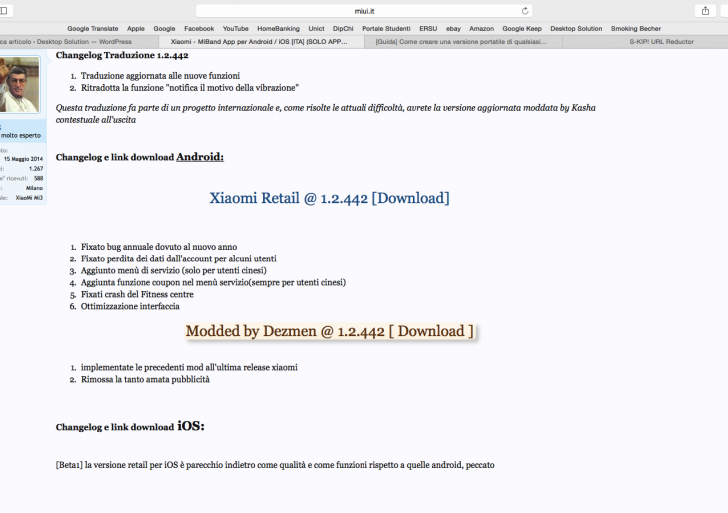Open the YouTube bookmark
Screen dimensions: 728x513
pyautogui.click(x=235, y=28)
